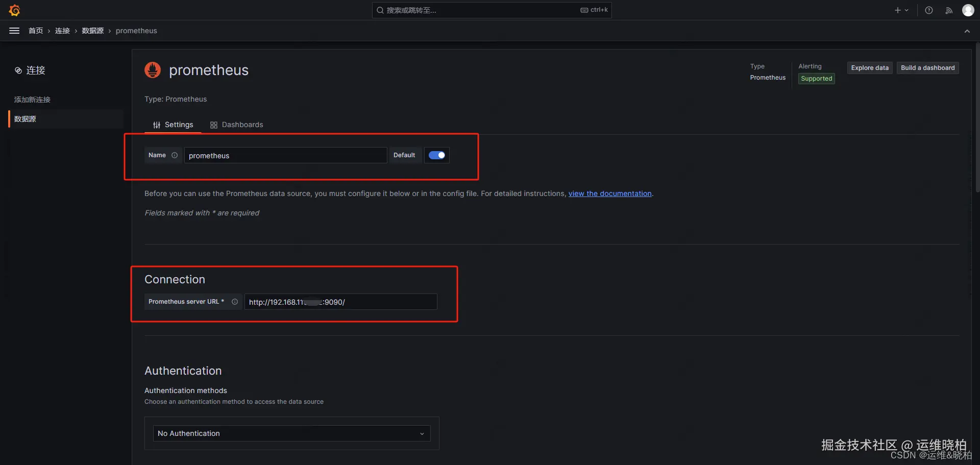Click the Build a dashboard button
This screenshot has width=980, height=465.
[x=928, y=68]
